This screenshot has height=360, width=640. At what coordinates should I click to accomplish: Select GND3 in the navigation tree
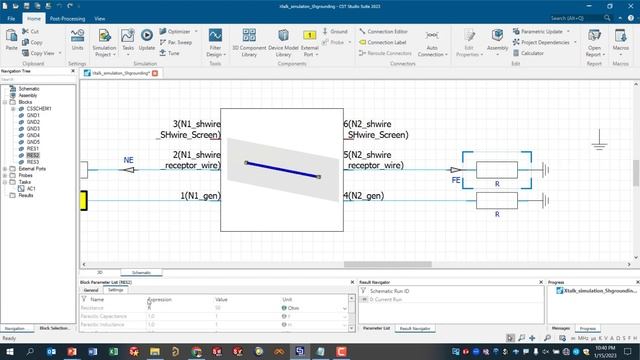(33, 129)
